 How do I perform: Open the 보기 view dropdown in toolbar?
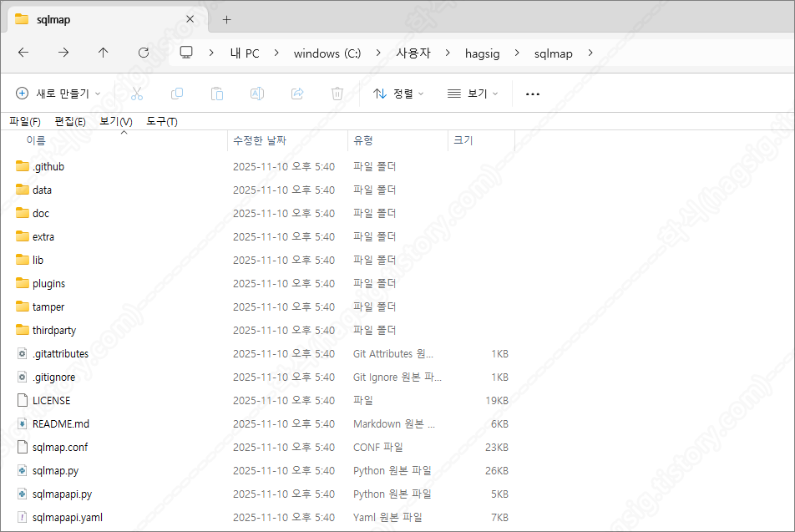click(x=473, y=94)
